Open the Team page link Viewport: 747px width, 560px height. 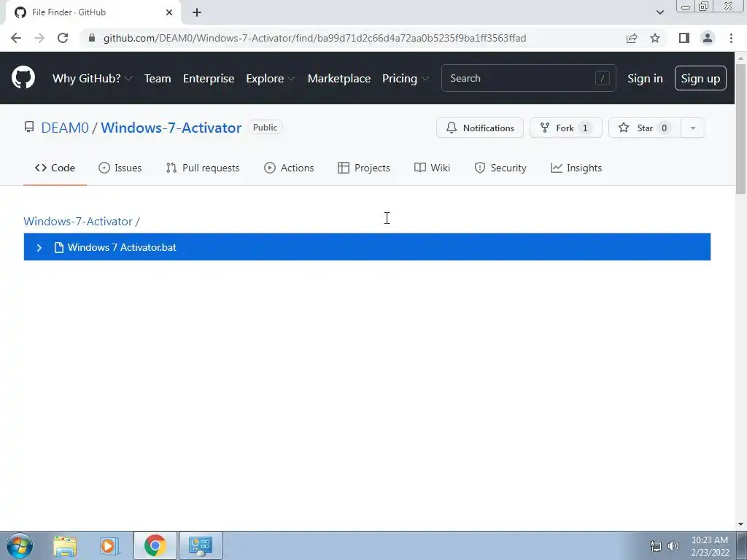(x=158, y=79)
